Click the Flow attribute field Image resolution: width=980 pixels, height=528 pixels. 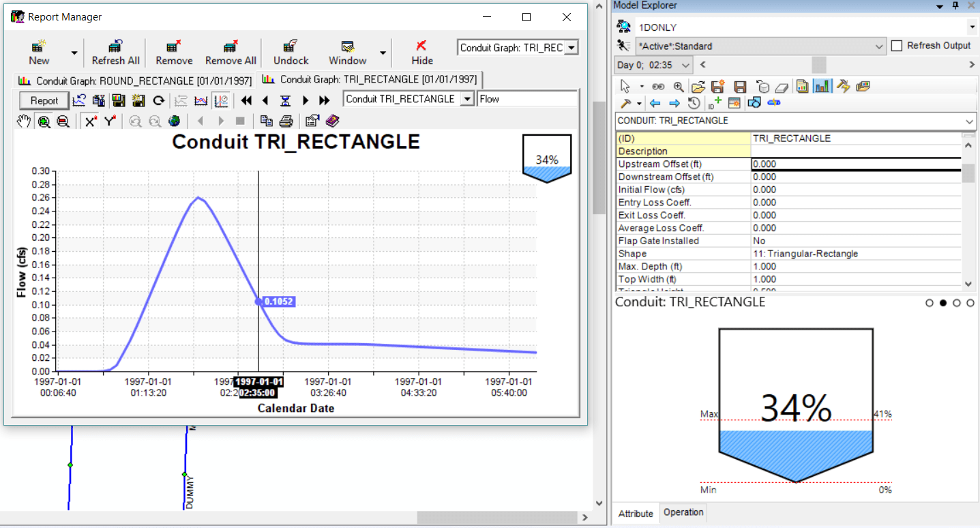click(x=527, y=99)
